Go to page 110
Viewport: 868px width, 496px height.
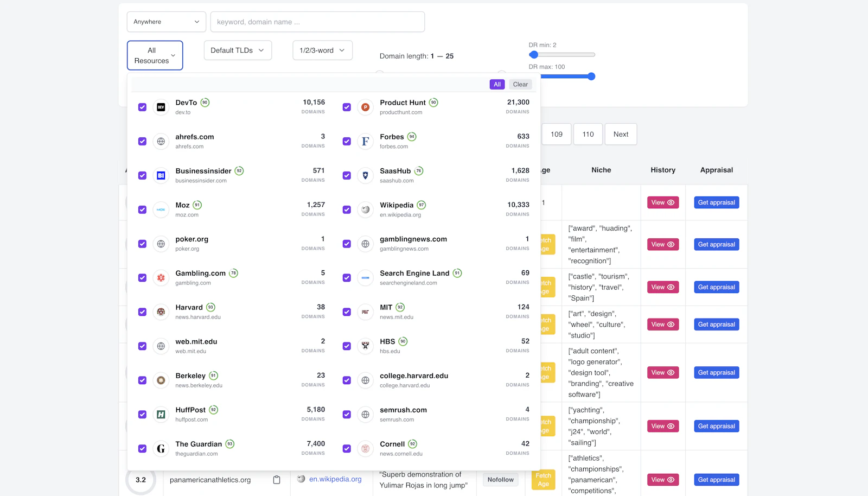tap(588, 135)
